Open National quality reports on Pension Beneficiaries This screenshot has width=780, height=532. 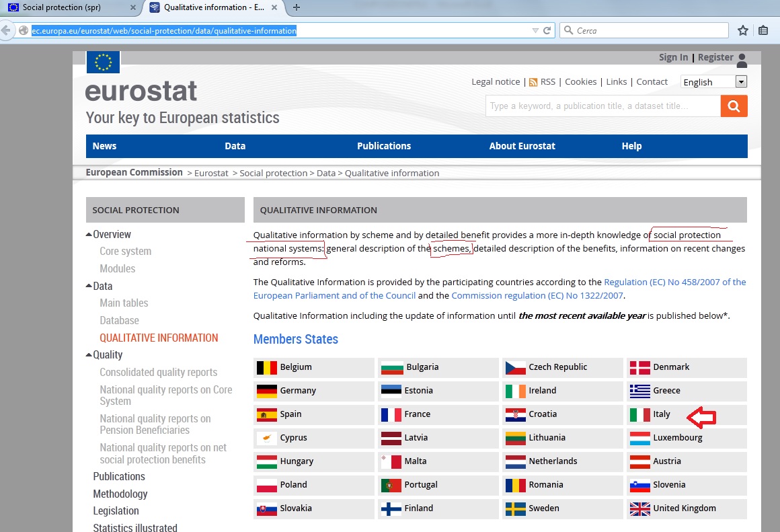(x=155, y=424)
